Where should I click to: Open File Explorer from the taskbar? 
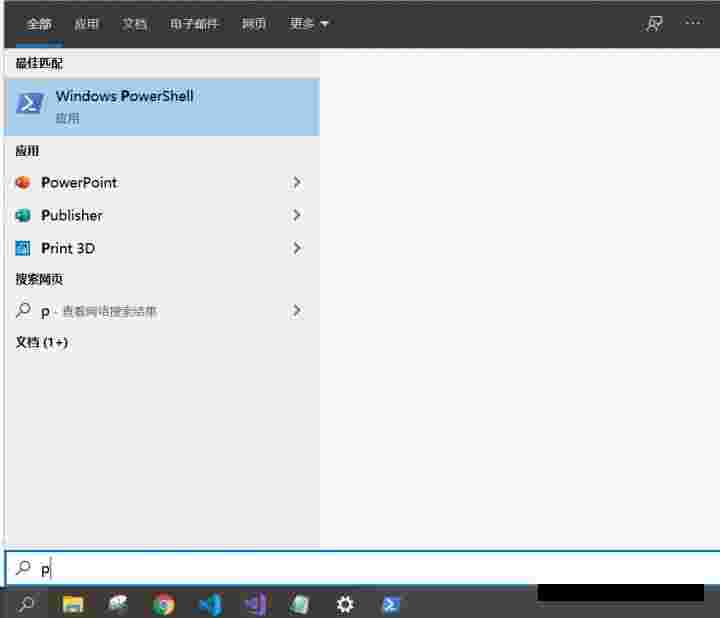[x=73, y=604]
